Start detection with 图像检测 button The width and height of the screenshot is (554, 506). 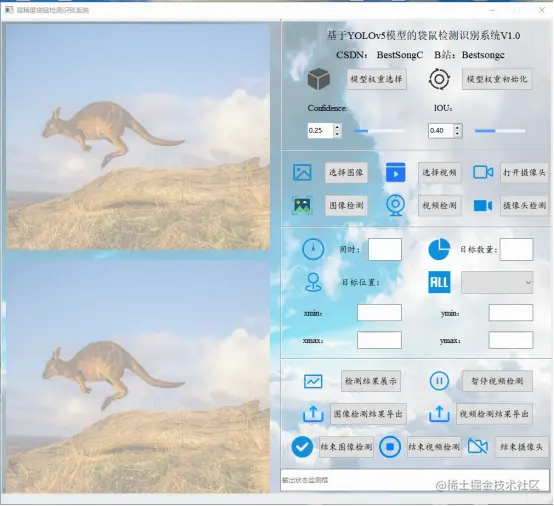click(x=346, y=205)
